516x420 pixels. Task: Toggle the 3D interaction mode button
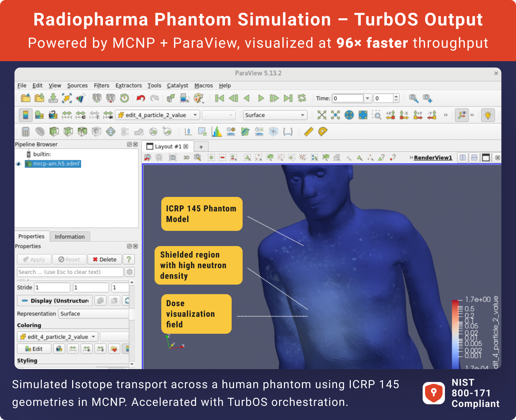tap(186, 157)
